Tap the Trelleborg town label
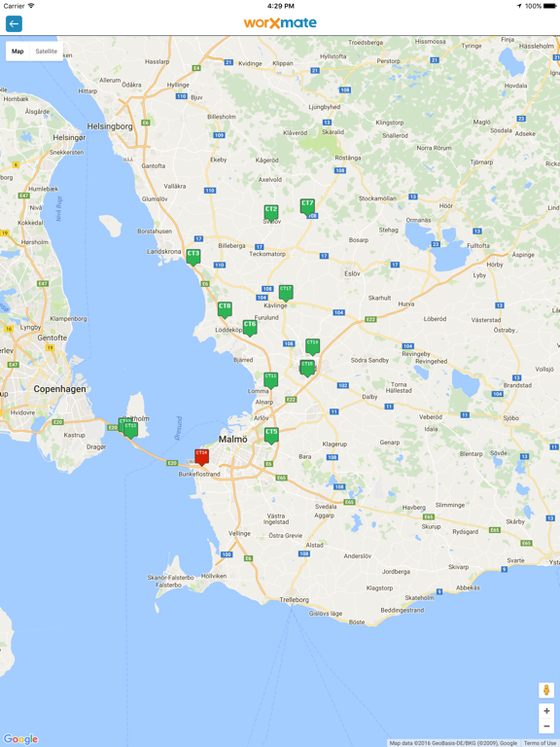The height and width of the screenshot is (747, 560). 294,600
